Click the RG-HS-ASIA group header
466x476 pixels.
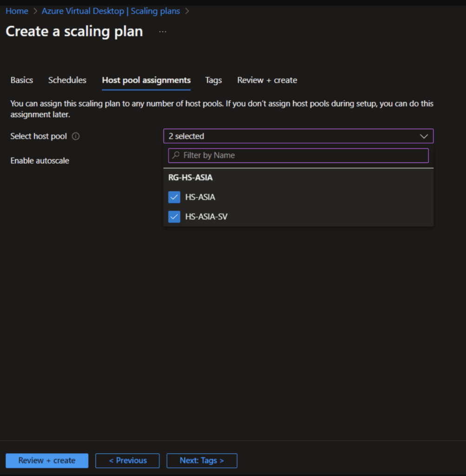click(190, 178)
